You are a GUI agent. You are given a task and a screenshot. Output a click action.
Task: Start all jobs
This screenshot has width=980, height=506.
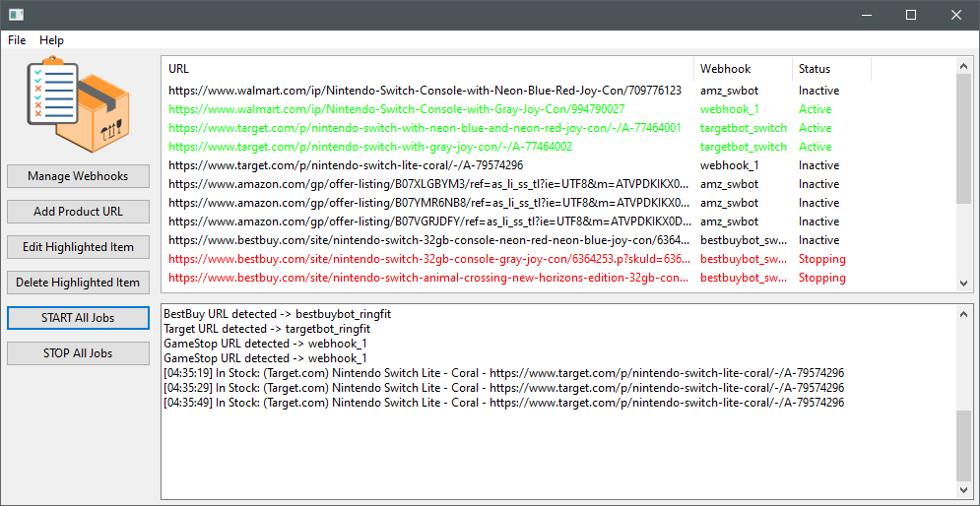point(78,317)
